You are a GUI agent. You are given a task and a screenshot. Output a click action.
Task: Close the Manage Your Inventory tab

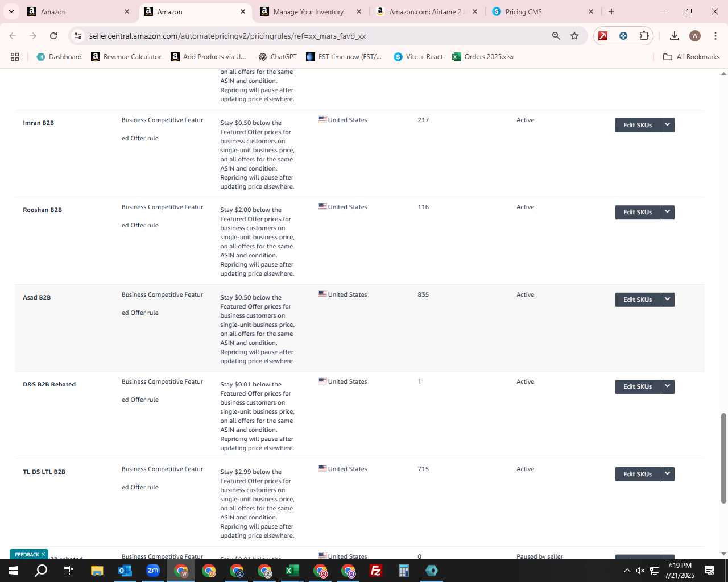(359, 11)
